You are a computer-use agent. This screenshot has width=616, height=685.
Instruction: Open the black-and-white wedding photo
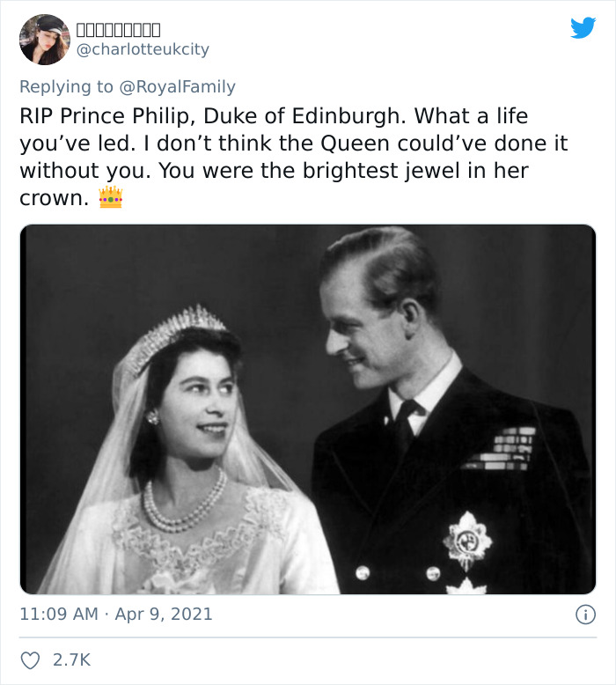click(308, 409)
